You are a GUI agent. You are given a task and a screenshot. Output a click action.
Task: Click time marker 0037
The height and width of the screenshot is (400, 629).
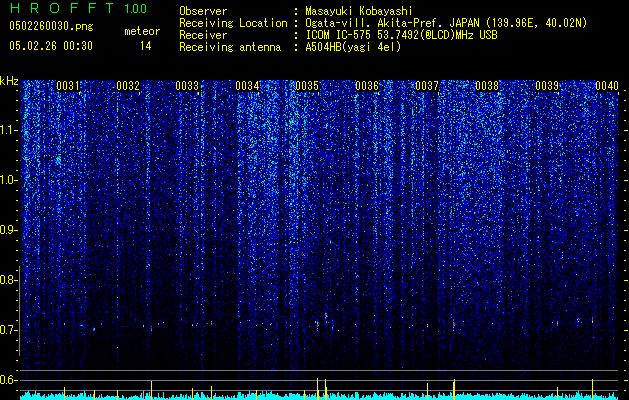(x=427, y=86)
